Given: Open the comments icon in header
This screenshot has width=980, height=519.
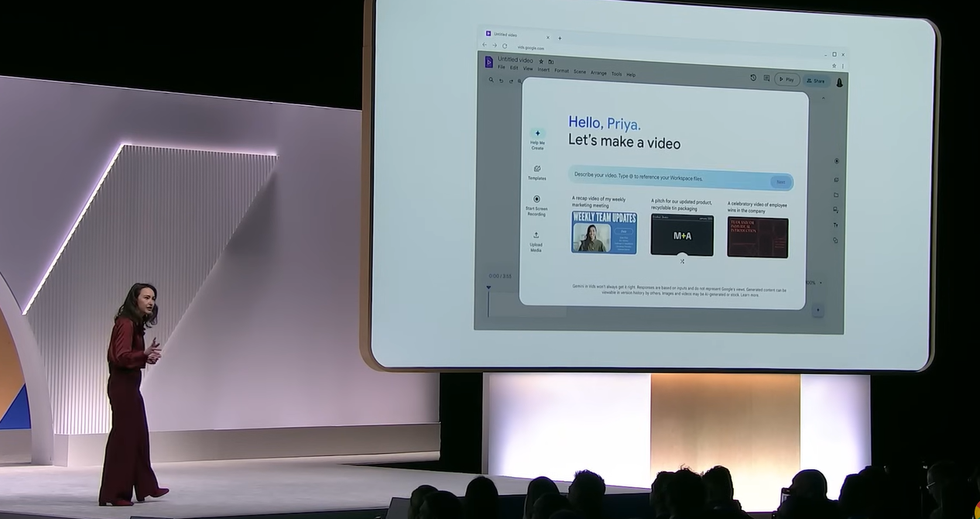Looking at the screenshot, I should click(x=766, y=78).
